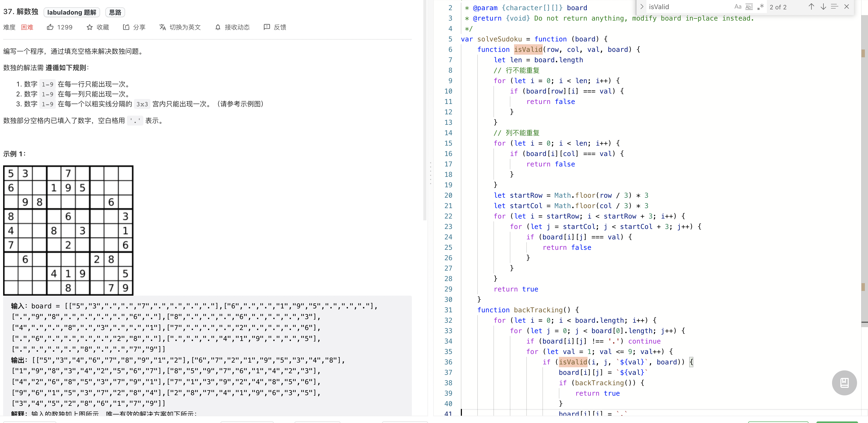Screen dimensions: 868x423
Task: Go to previous find match arrow
Action: click(x=811, y=7)
